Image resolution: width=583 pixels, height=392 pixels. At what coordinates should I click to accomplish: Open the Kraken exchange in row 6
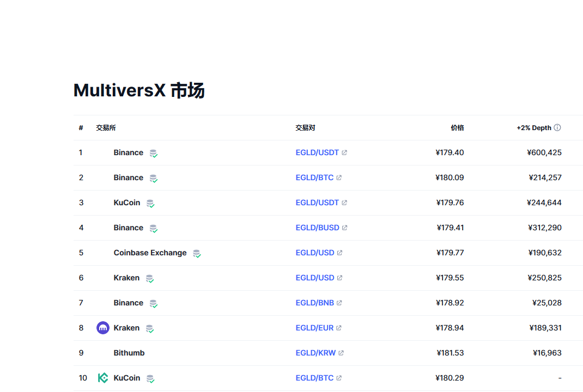click(x=126, y=278)
